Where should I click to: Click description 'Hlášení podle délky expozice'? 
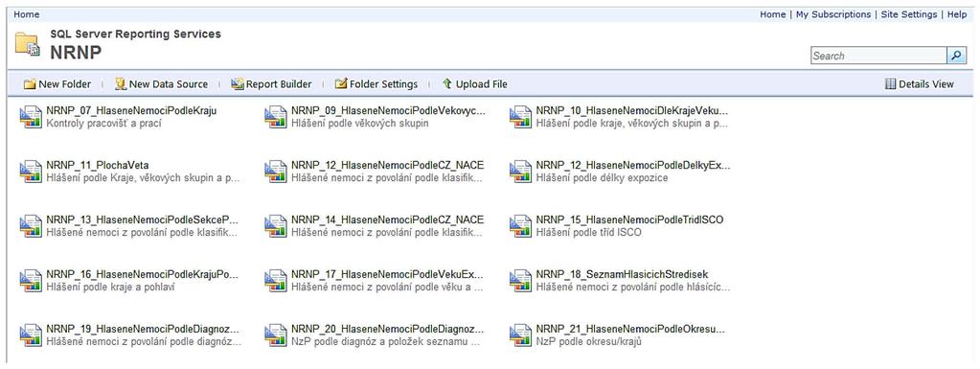(602, 178)
